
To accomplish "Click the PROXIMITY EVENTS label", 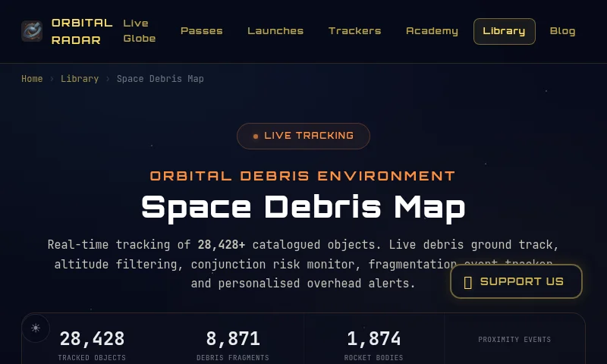I will pos(514,339).
